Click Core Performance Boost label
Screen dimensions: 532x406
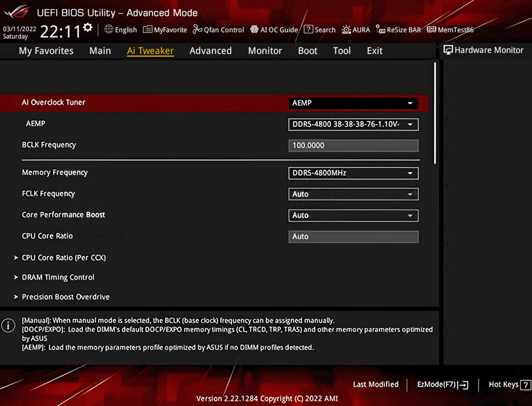[x=63, y=215]
